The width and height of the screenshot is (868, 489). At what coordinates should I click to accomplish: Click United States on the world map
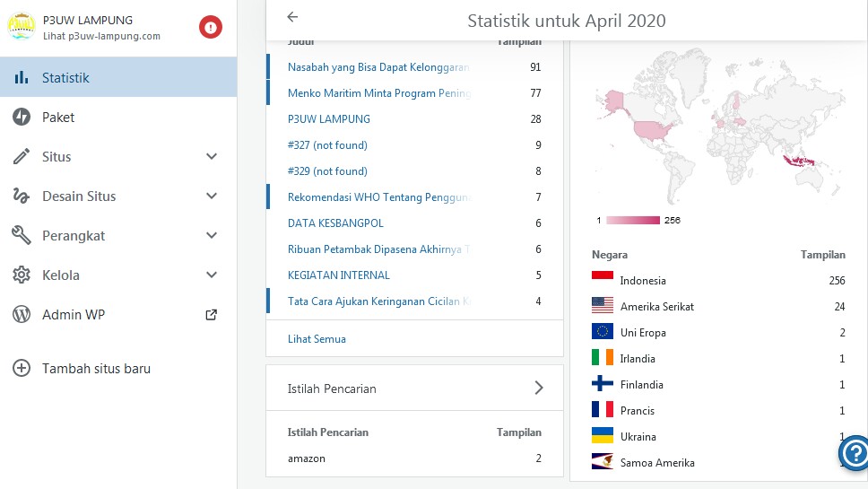[x=652, y=132]
